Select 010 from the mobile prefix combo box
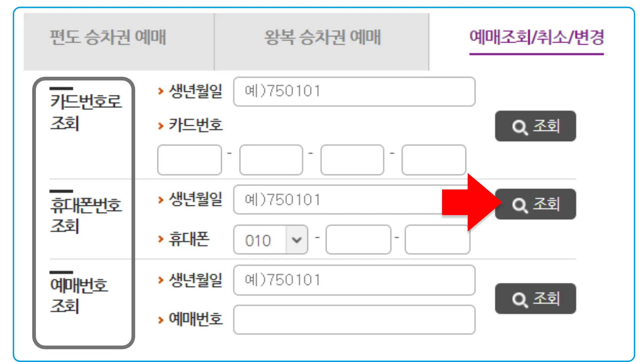This screenshot has height=362, width=644. tap(258, 239)
